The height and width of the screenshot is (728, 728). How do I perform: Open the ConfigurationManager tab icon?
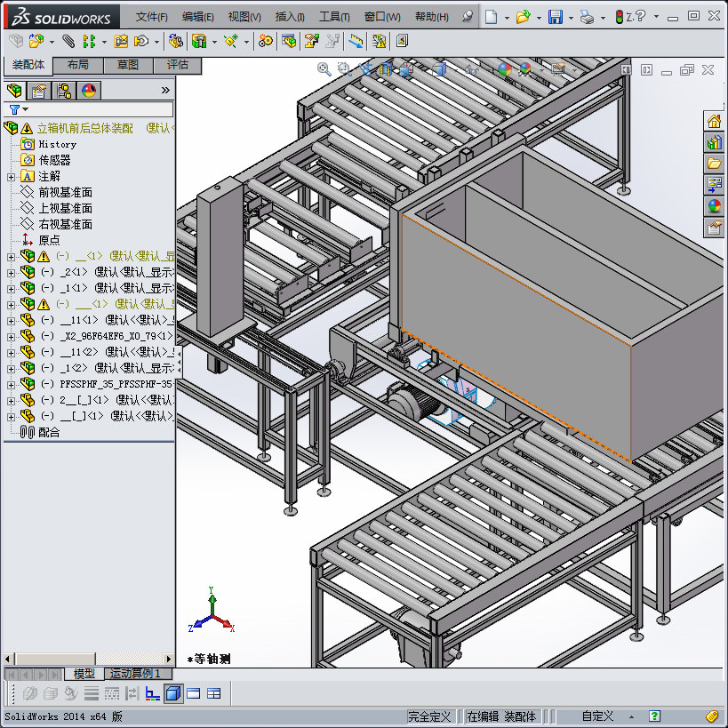(x=63, y=90)
